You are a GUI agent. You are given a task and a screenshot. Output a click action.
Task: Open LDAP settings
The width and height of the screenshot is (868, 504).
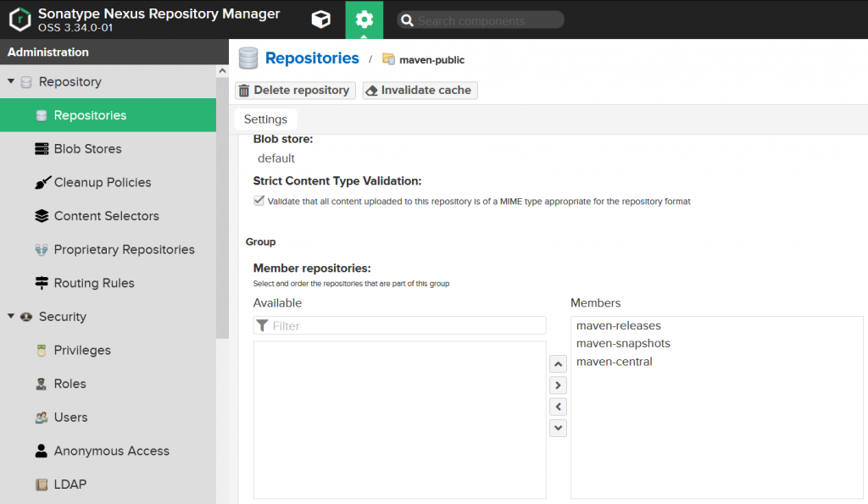[108, 485]
